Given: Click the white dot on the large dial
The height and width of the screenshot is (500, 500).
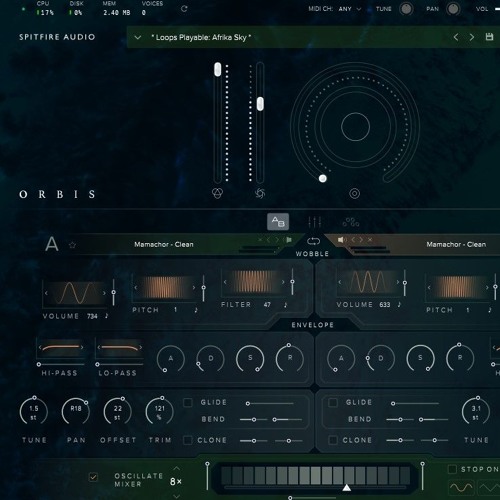Looking at the screenshot, I should [322, 178].
